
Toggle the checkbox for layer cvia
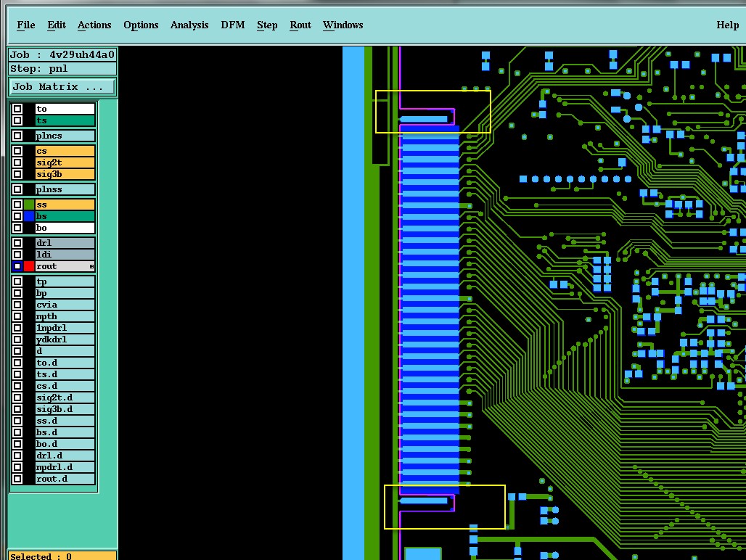pos(17,305)
